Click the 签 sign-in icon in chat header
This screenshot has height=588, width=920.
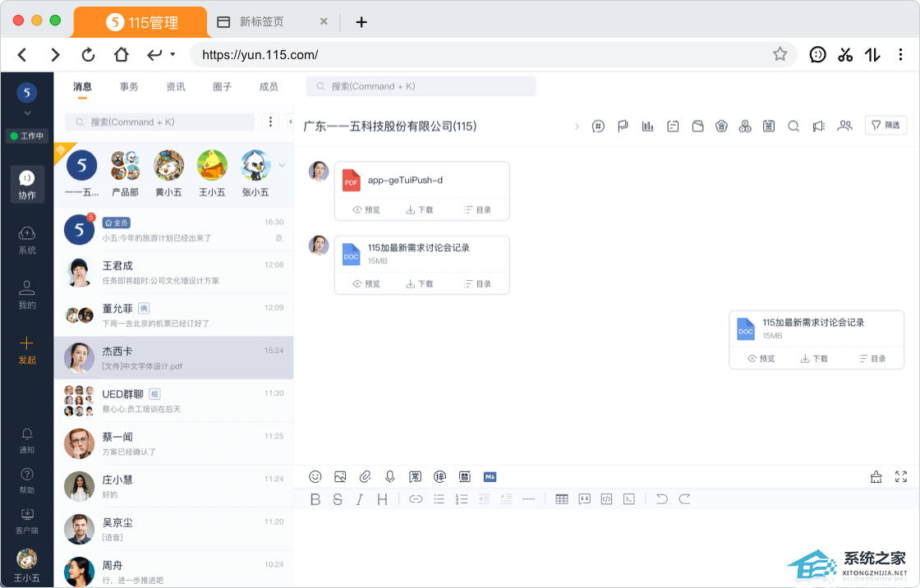click(x=769, y=126)
